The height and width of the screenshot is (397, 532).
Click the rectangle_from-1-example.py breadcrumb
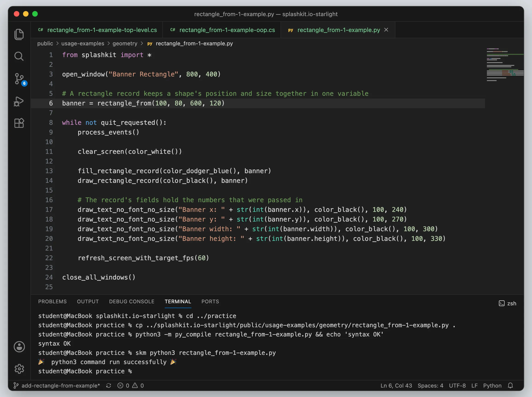pyautogui.click(x=190, y=44)
